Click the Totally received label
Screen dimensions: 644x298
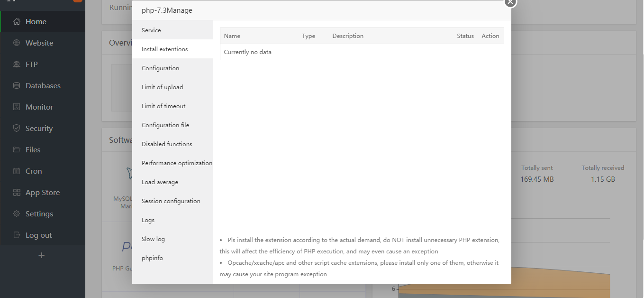point(603,168)
